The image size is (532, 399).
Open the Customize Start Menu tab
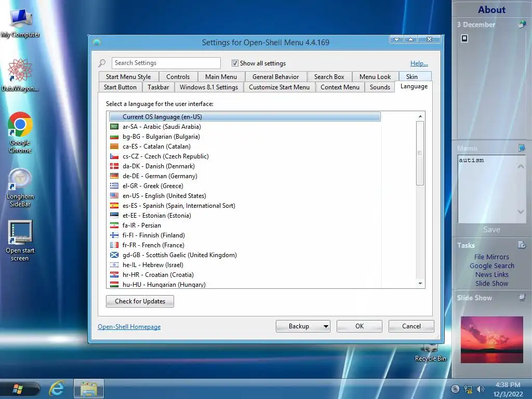279,87
